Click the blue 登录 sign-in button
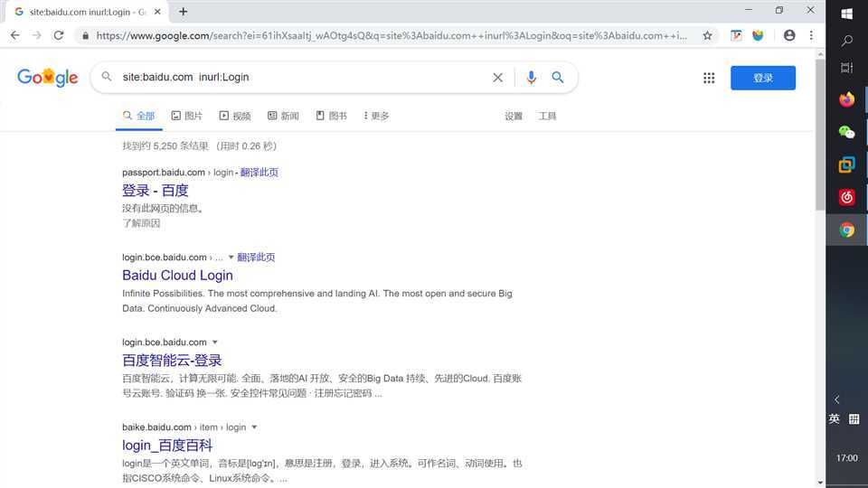 763,78
